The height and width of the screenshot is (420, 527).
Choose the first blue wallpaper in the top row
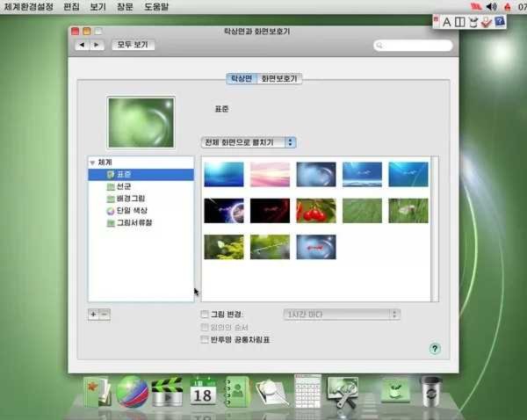point(224,174)
